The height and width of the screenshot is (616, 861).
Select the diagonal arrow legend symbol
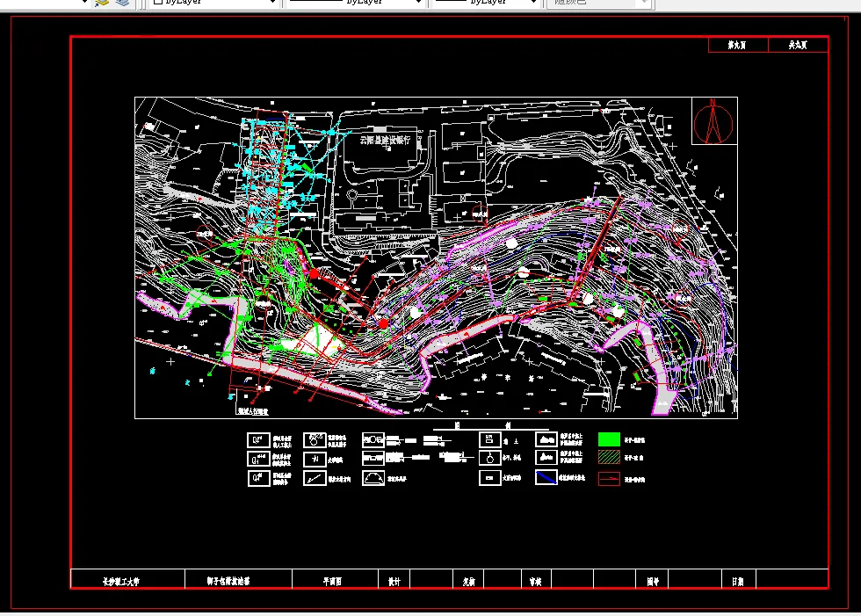coord(315,479)
